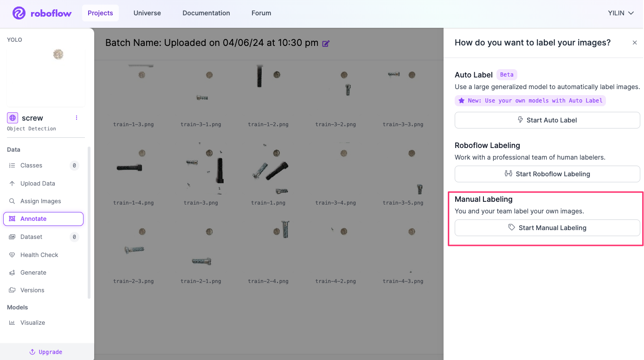Go to Upload Data in sidebar

tap(37, 184)
